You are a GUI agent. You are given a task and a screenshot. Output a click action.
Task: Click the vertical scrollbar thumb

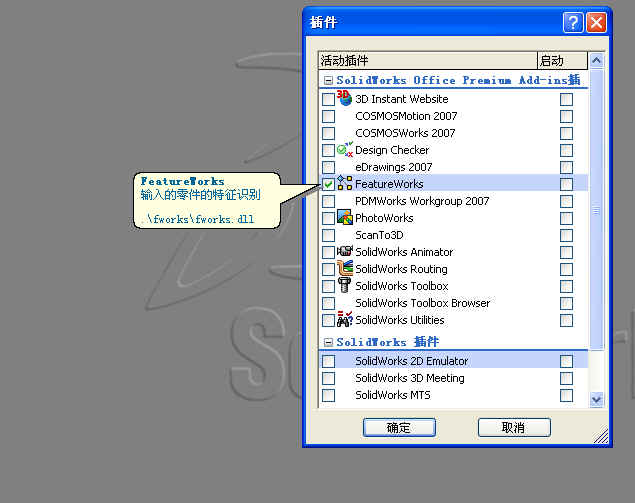(x=596, y=210)
